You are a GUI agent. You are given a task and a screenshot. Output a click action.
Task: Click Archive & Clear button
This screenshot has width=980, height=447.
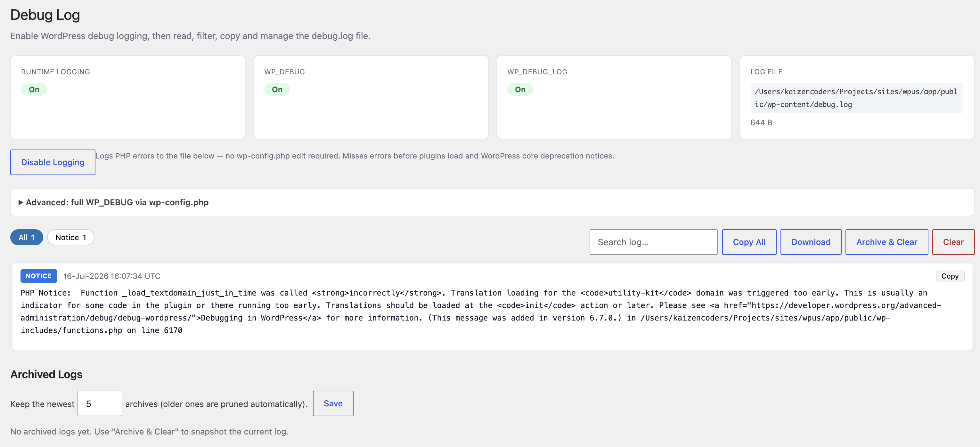point(886,242)
